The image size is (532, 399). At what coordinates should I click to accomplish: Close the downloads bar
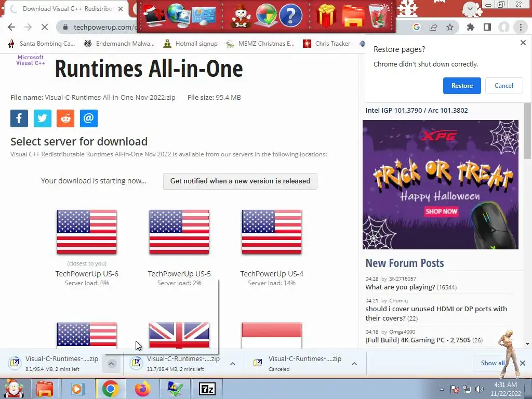523,363
